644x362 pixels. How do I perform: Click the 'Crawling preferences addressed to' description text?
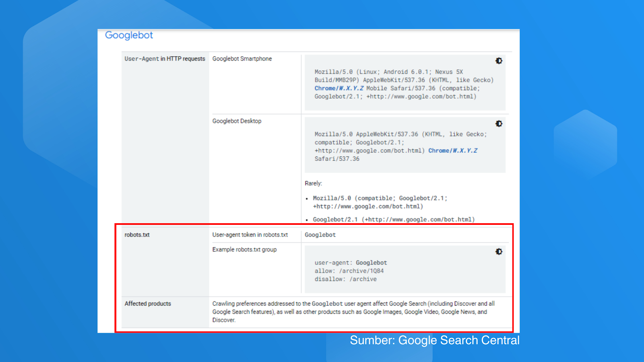point(353,312)
